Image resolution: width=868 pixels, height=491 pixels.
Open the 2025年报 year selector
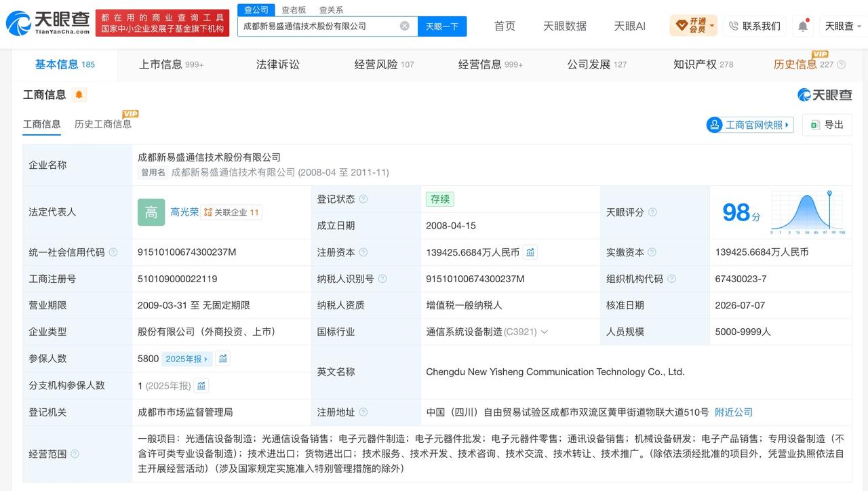188,359
